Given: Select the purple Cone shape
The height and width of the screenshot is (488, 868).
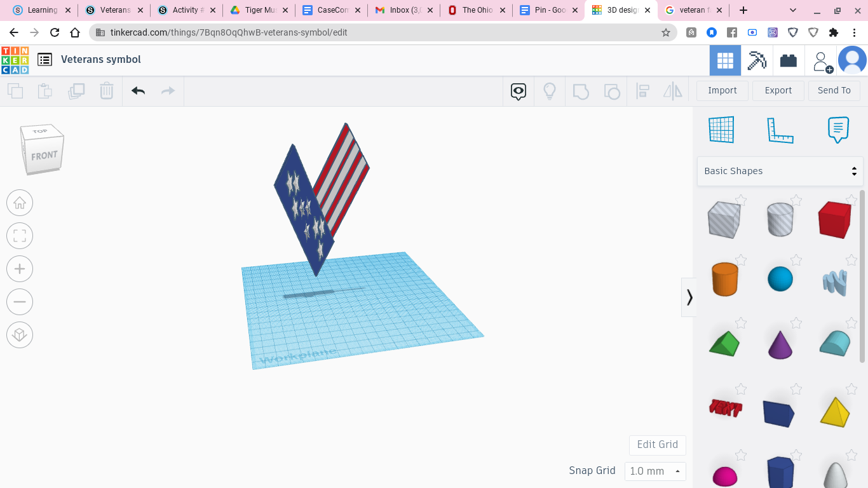Looking at the screenshot, I should [x=780, y=344].
